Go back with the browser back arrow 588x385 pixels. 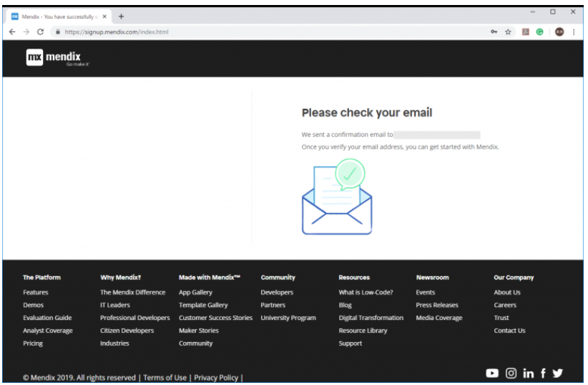12,32
